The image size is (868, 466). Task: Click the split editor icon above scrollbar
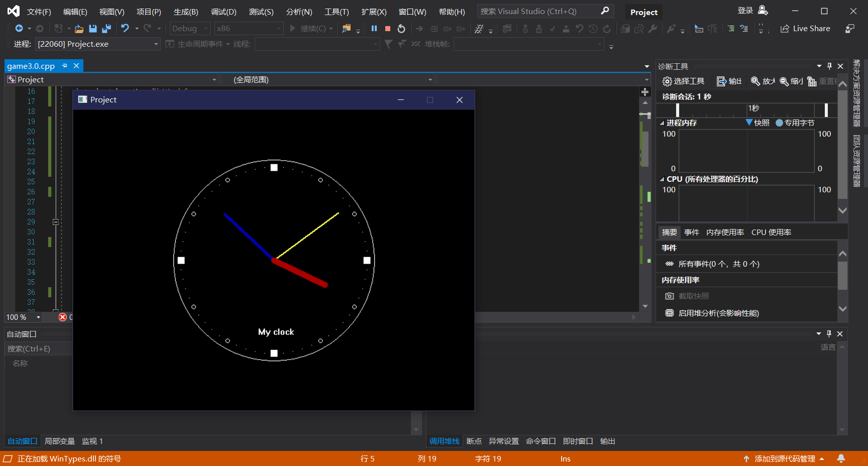[x=645, y=92]
